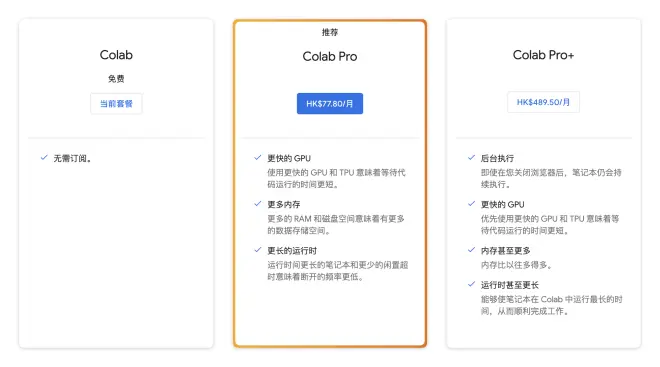Select the Colab plan title
Screen dimensions: 660x367
[116, 55]
